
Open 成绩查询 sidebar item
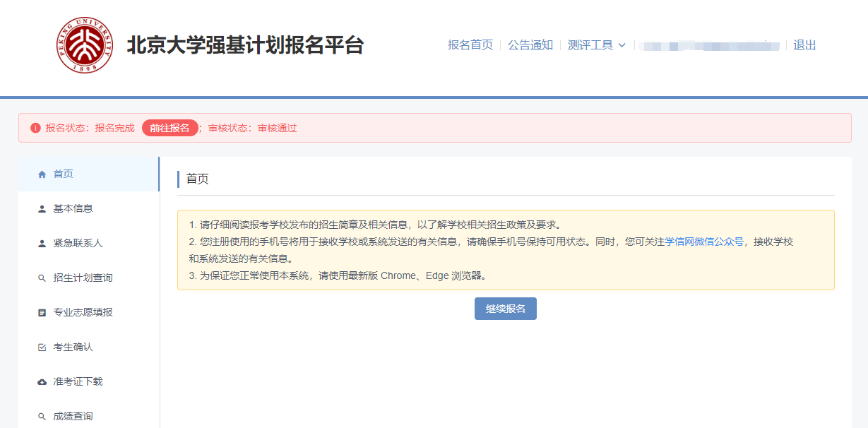(x=89, y=417)
